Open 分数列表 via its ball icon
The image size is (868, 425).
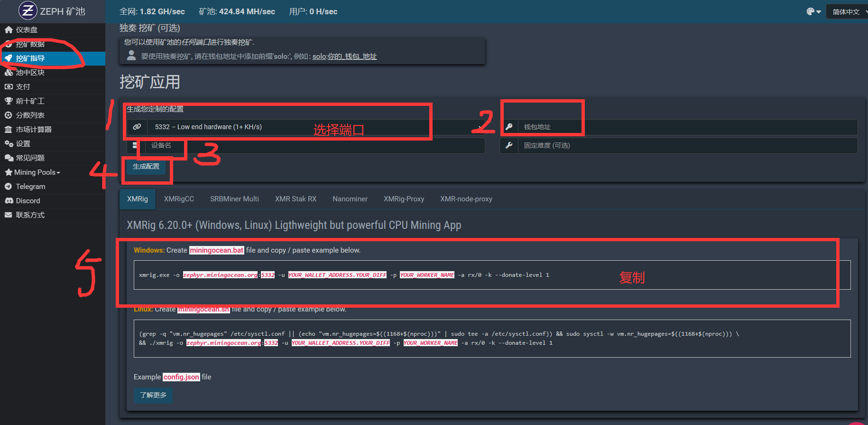[x=9, y=115]
